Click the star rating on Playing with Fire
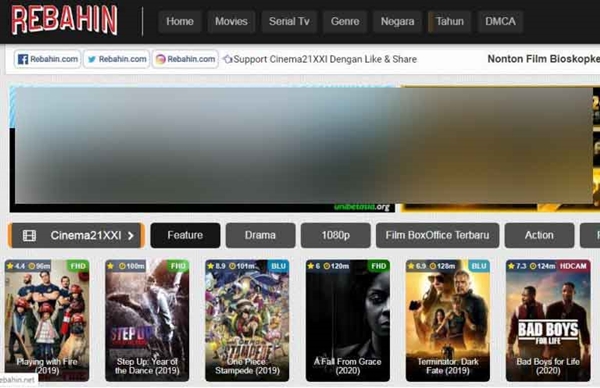This screenshot has width=600, height=388. [16, 266]
